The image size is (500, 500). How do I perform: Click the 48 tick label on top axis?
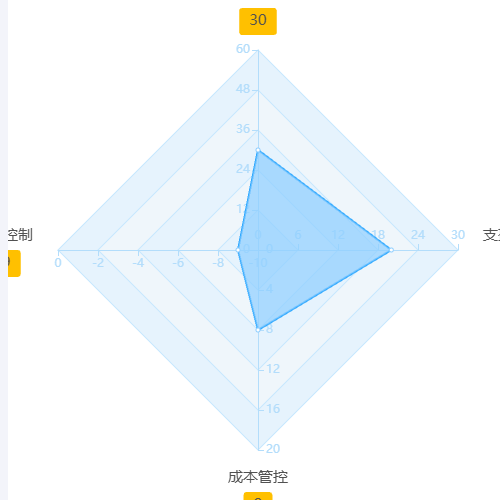[x=243, y=89]
